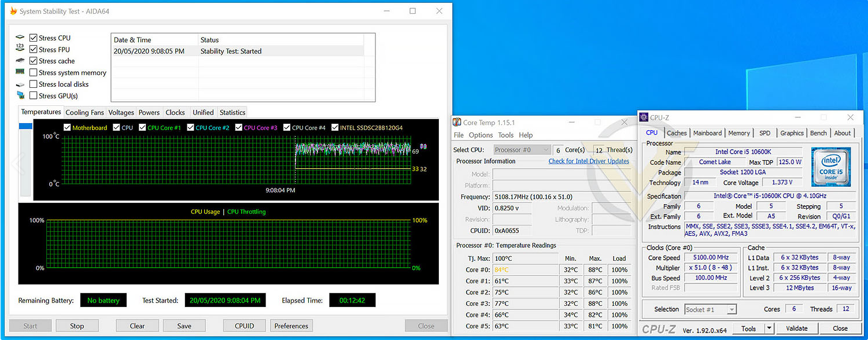Open File menu in Core Temp
The height and width of the screenshot is (340, 868).
[x=459, y=135]
